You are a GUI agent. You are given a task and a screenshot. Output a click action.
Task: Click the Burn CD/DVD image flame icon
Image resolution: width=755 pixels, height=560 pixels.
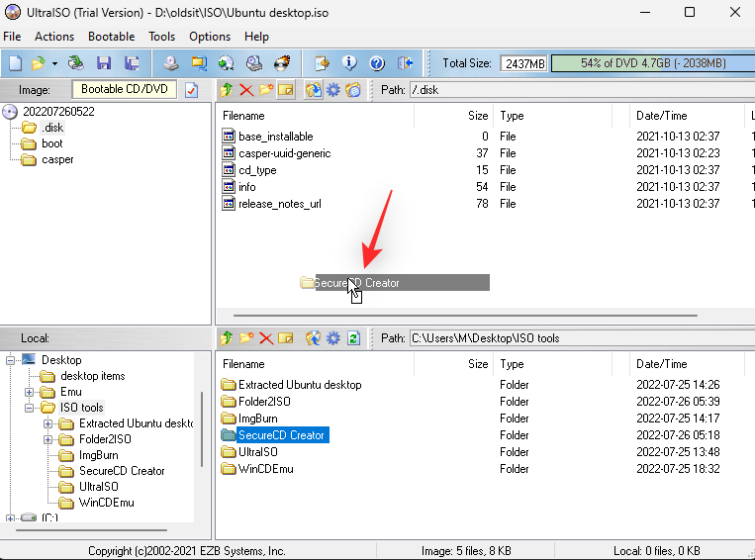click(x=282, y=63)
